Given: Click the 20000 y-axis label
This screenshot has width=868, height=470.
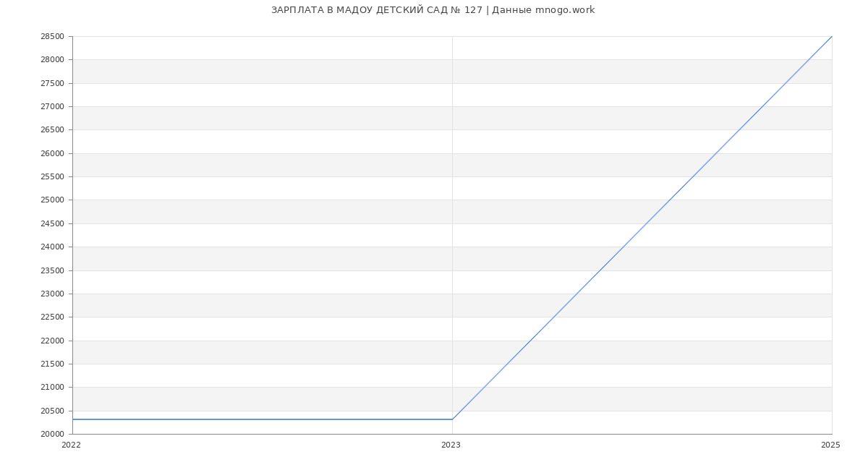Looking at the screenshot, I should pyautogui.click(x=52, y=434).
